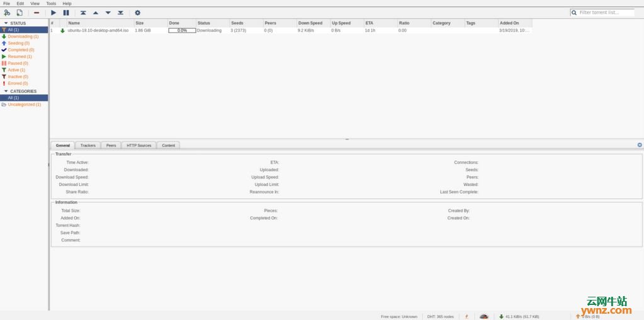Filter by Inactive (0) status

click(24, 77)
